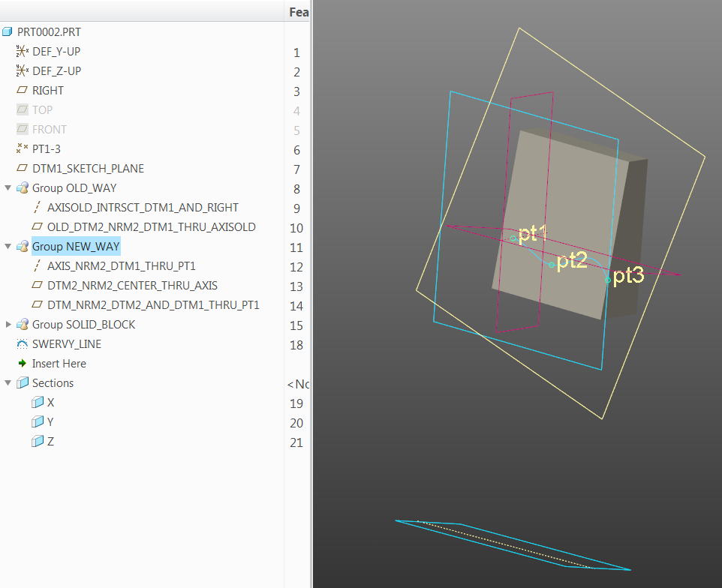Select the DEF_Z-UP feature

pyautogui.click(x=56, y=70)
